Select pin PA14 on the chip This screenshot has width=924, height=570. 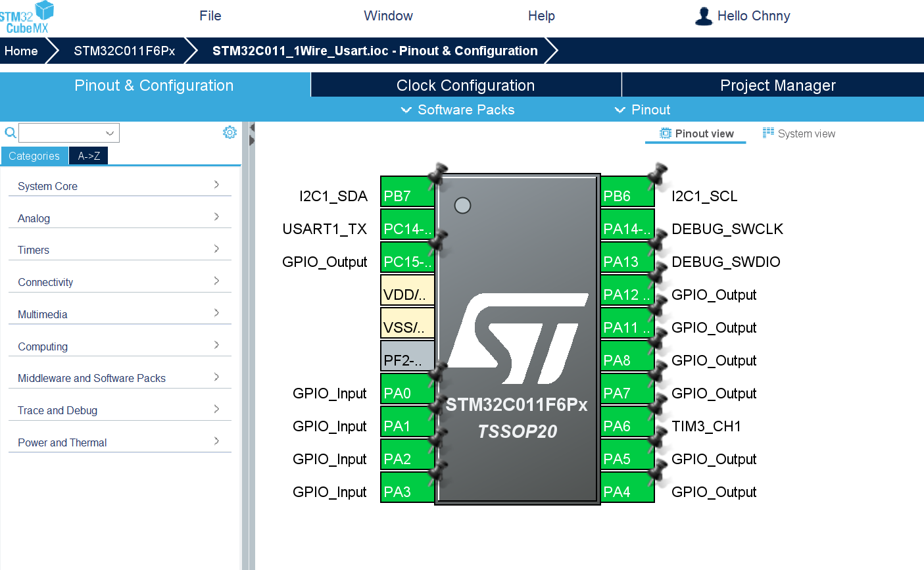click(627, 225)
